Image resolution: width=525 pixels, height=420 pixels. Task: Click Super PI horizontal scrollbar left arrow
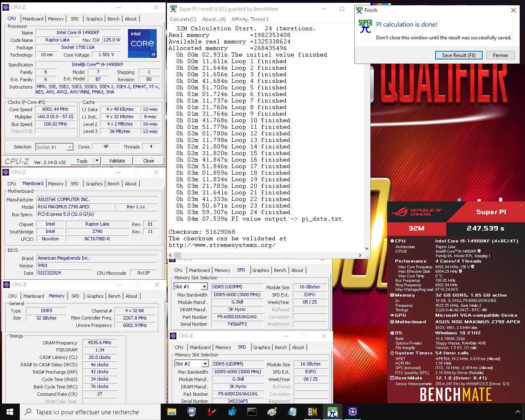click(171, 255)
